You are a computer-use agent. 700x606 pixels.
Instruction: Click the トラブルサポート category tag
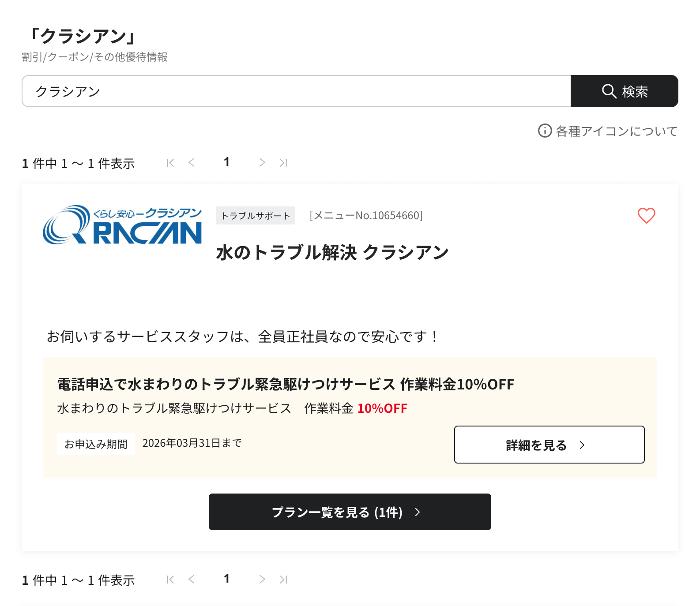pyautogui.click(x=255, y=216)
